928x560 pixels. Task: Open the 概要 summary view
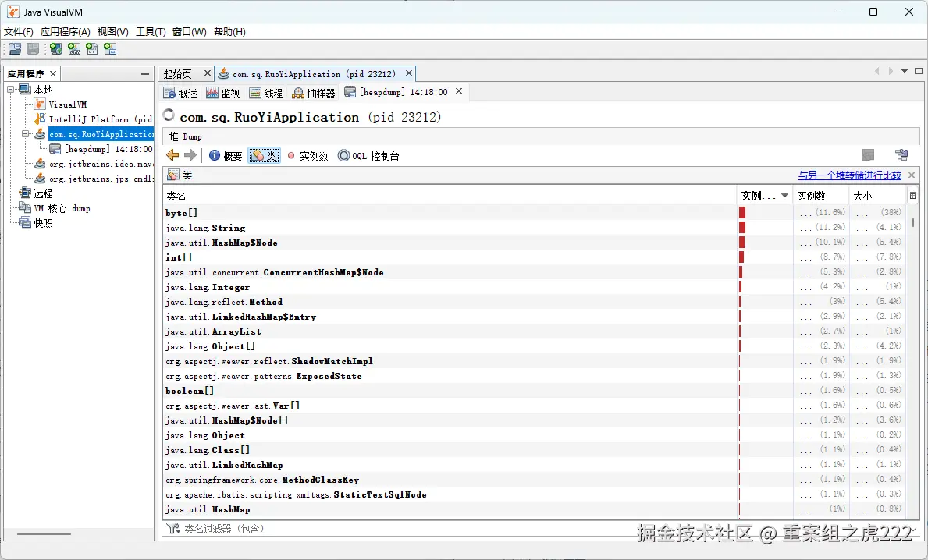226,155
